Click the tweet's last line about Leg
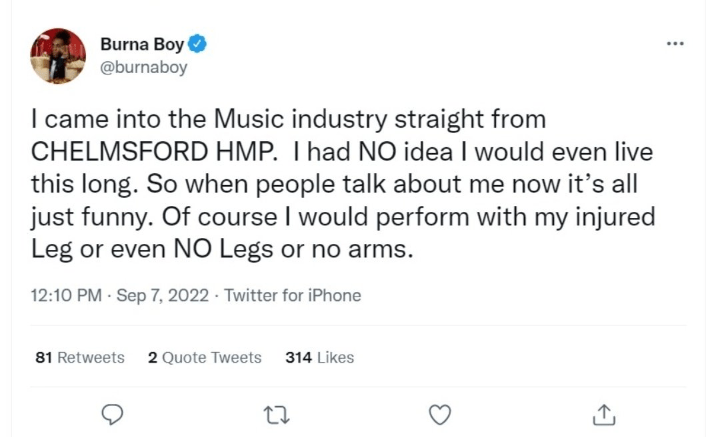Image resolution: width=719 pixels, height=437 pixels. click(x=221, y=248)
